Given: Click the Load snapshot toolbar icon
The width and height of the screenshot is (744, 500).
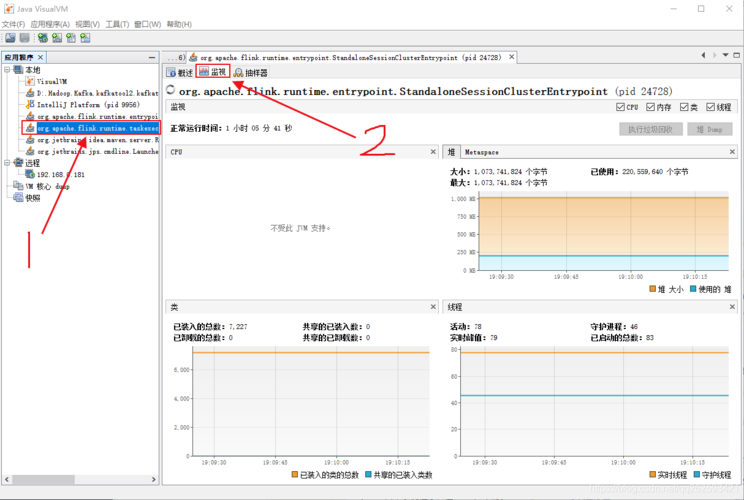Looking at the screenshot, I should pos(10,38).
